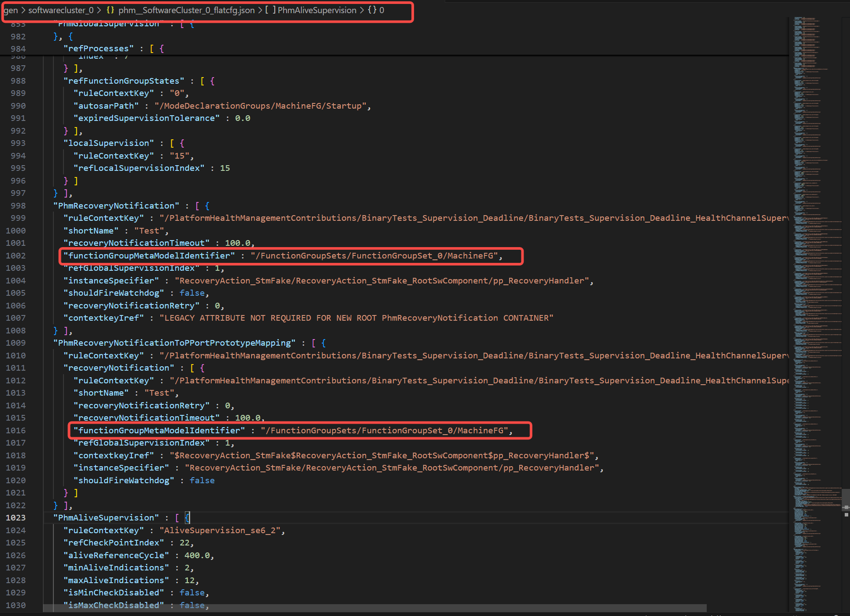Viewport: 850px width, 616px height.
Task: Click line number 1023 in gutter
Action: point(16,517)
